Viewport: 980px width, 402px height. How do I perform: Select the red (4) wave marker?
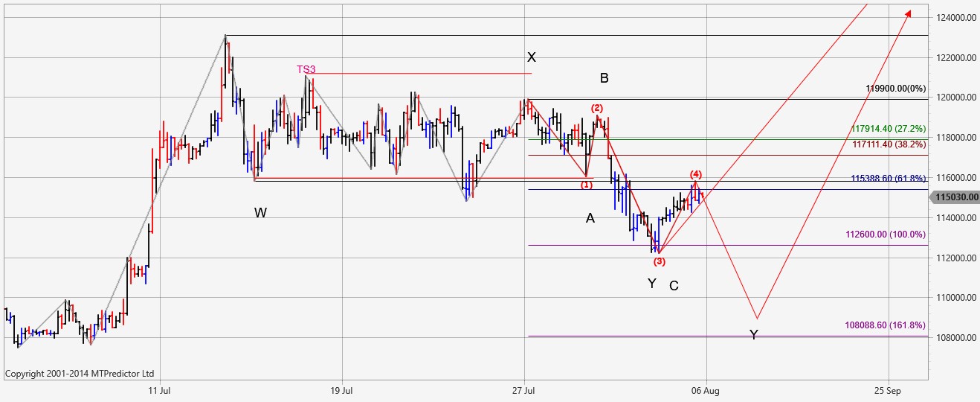tap(695, 173)
